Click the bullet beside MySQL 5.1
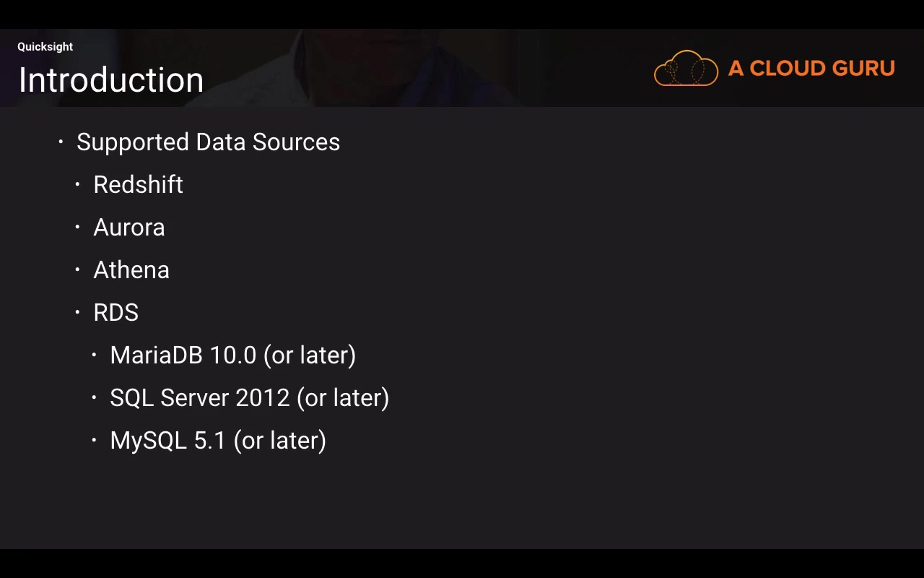Viewport: 924px width, 578px height. pyautogui.click(x=94, y=440)
